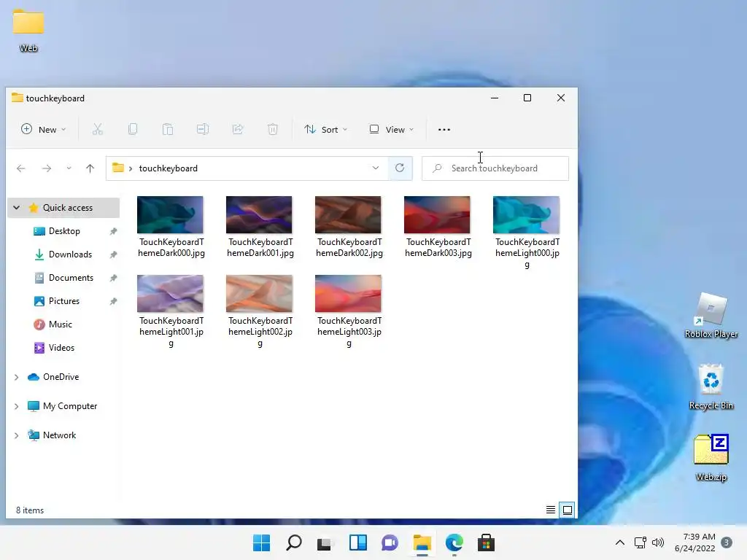Click File Explorer icon on taskbar

(422, 542)
